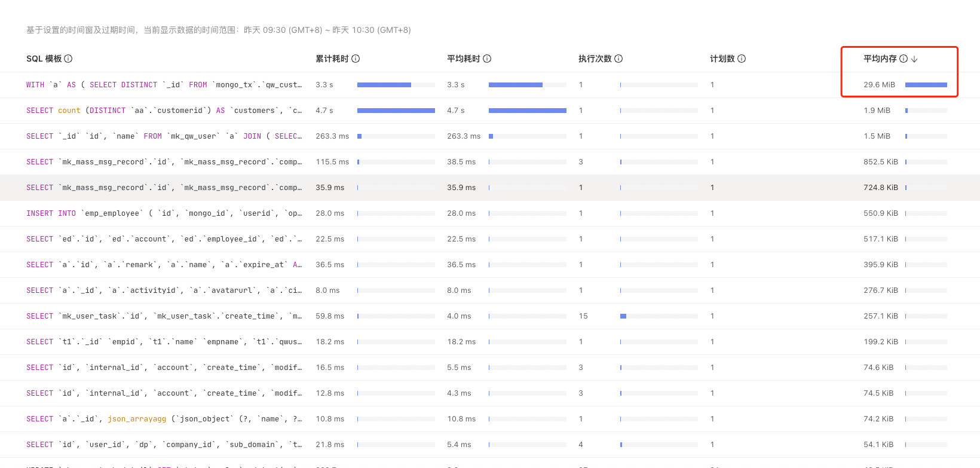Image resolution: width=980 pixels, height=468 pixels.
Task: Toggle sort arrow on 平均内存 column
Action: [x=914, y=59]
